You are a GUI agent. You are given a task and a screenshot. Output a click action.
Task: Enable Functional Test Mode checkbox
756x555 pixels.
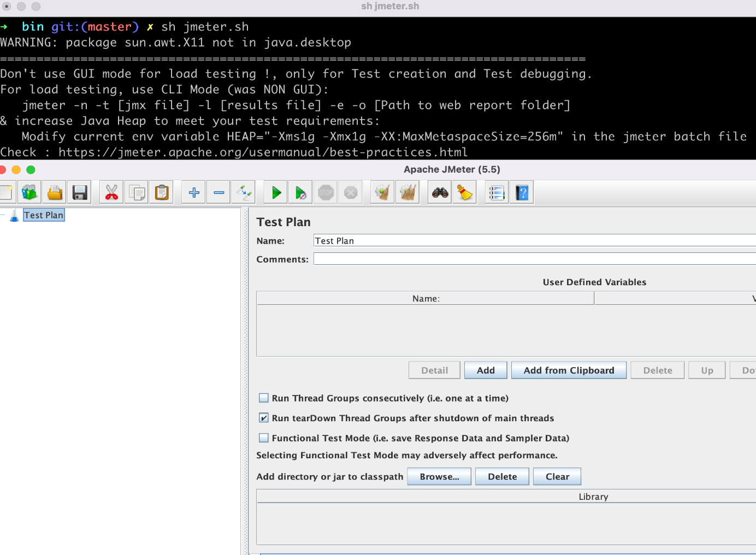coord(263,438)
